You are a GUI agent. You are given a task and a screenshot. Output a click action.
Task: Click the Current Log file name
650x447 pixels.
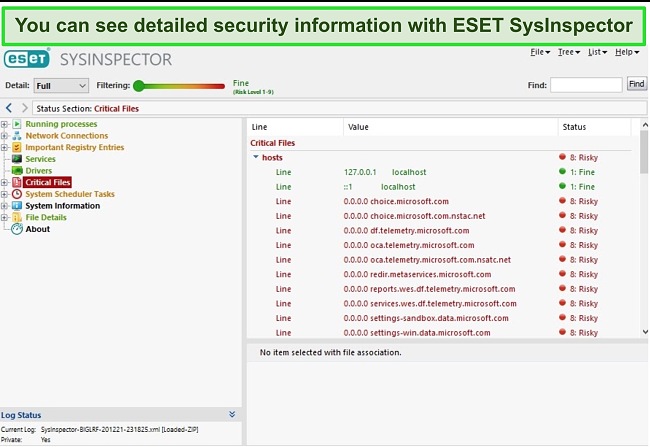click(119, 429)
